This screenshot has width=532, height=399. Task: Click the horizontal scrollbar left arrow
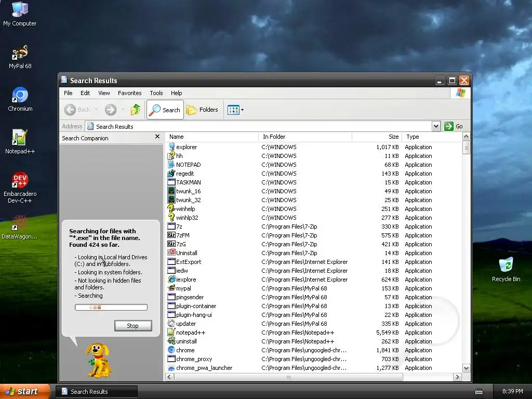170,377
